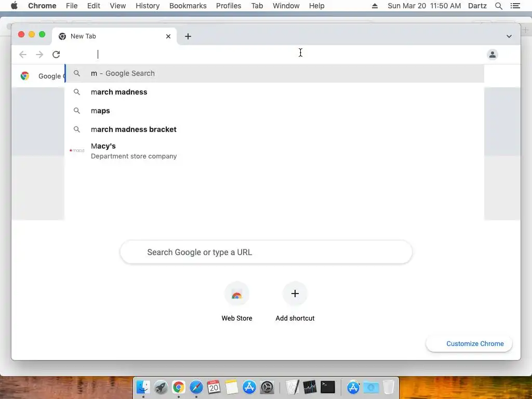Click the Customize Chrome button
The image size is (532, 399).
click(469, 344)
